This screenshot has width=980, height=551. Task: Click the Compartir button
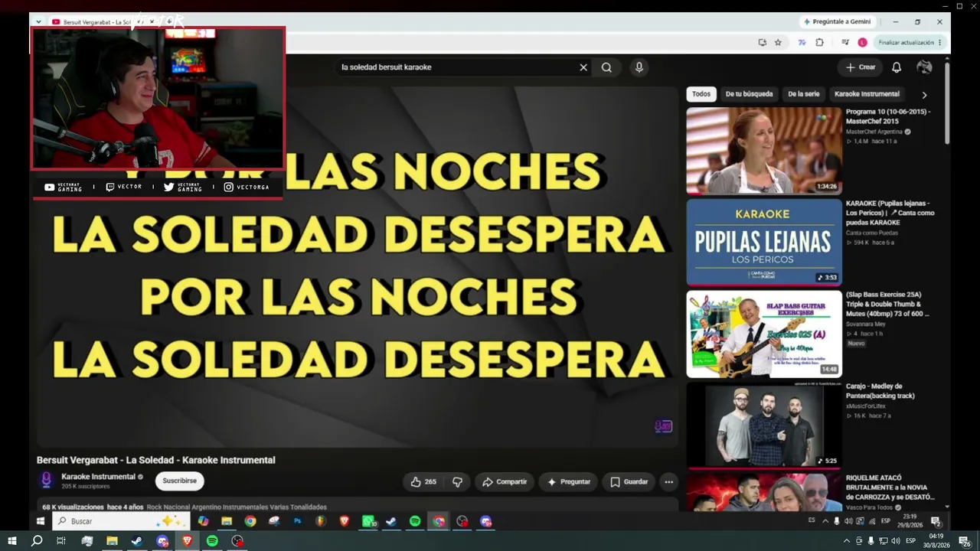click(505, 482)
